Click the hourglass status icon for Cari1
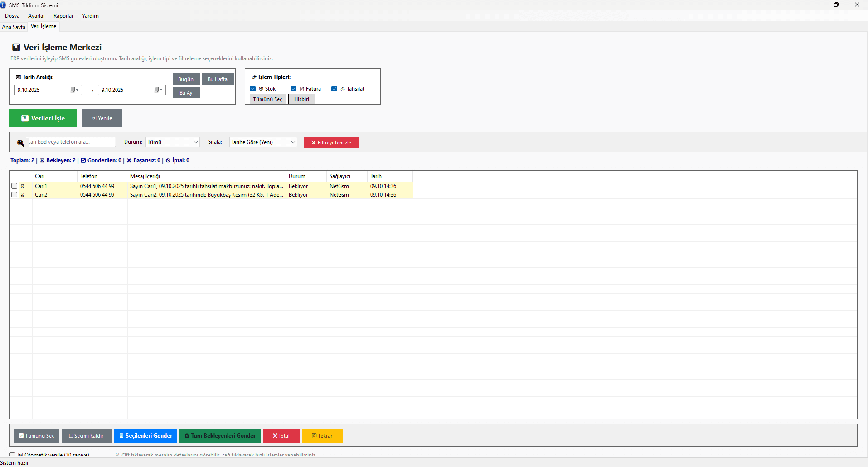Viewport: 868px width, 467px height. click(x=22, y=186)
